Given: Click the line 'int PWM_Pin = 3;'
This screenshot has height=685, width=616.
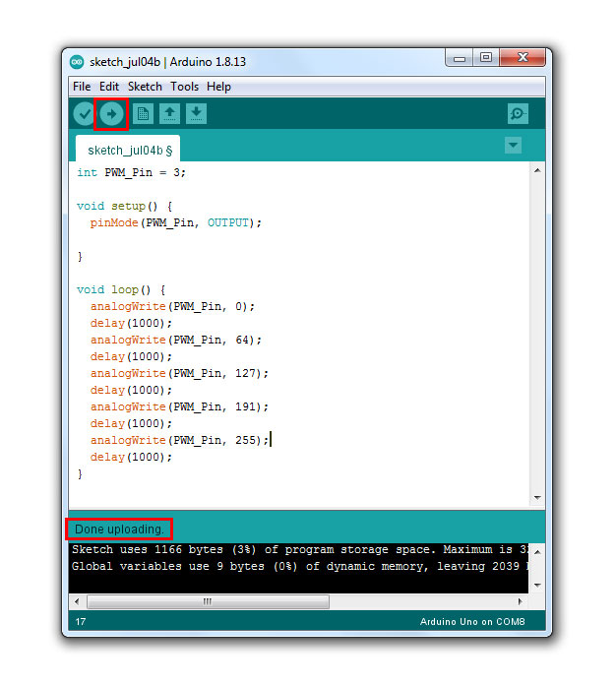Looking at the screenshot, I should [131, 172].
